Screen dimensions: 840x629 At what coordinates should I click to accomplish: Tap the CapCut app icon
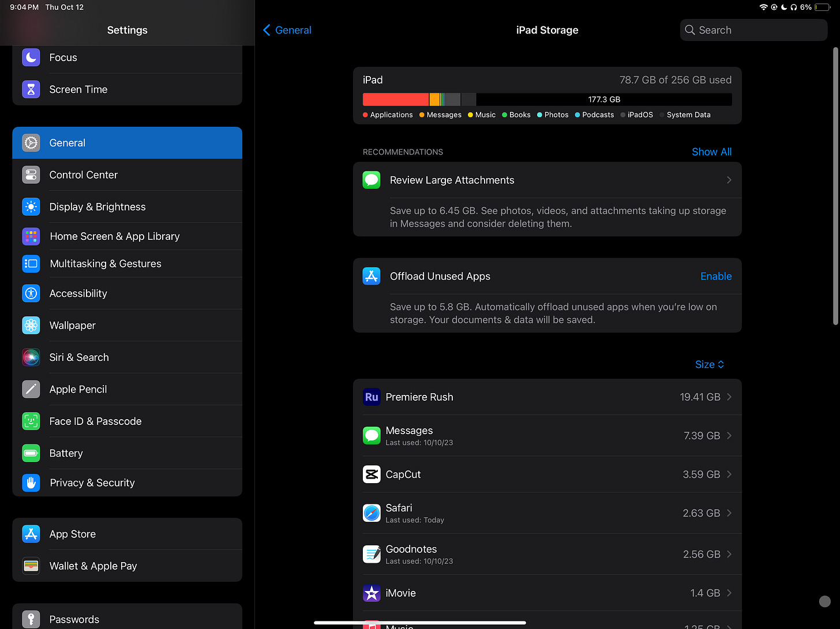tap(372, 474)
